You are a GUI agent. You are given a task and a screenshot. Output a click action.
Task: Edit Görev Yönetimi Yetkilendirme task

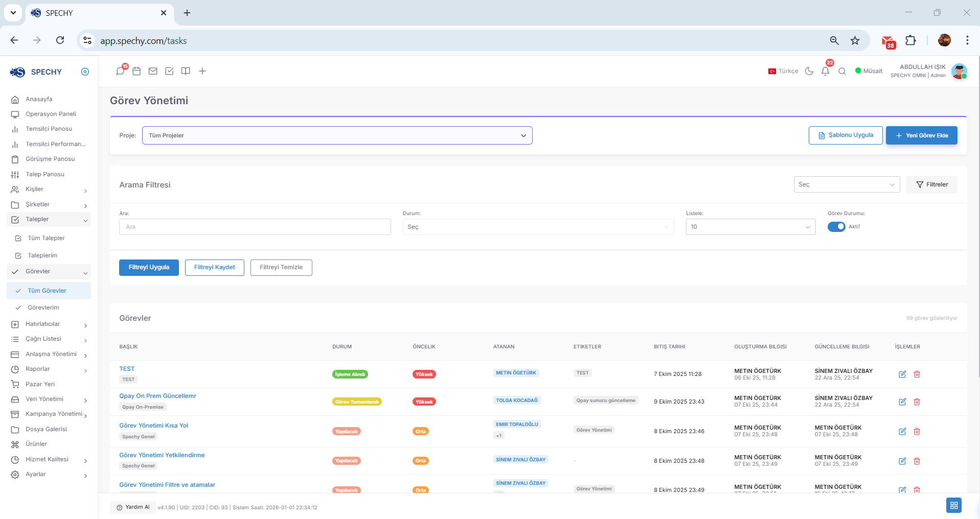(902, 461)
